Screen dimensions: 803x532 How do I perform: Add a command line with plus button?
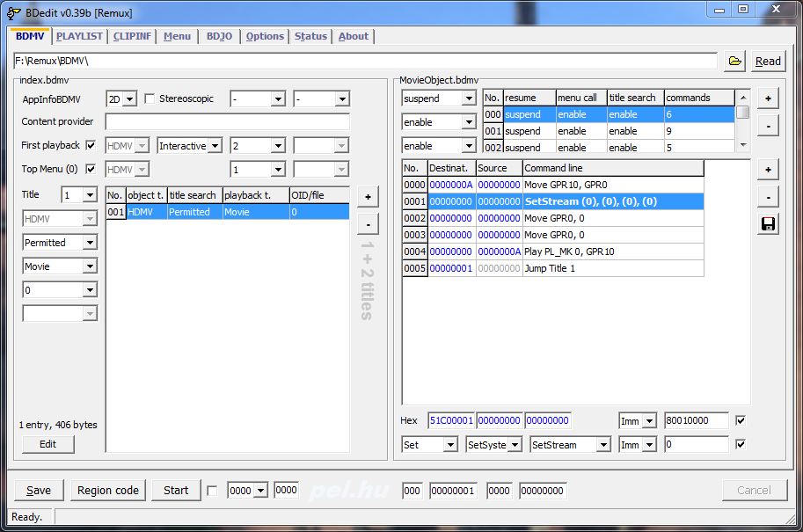(768, 170)
